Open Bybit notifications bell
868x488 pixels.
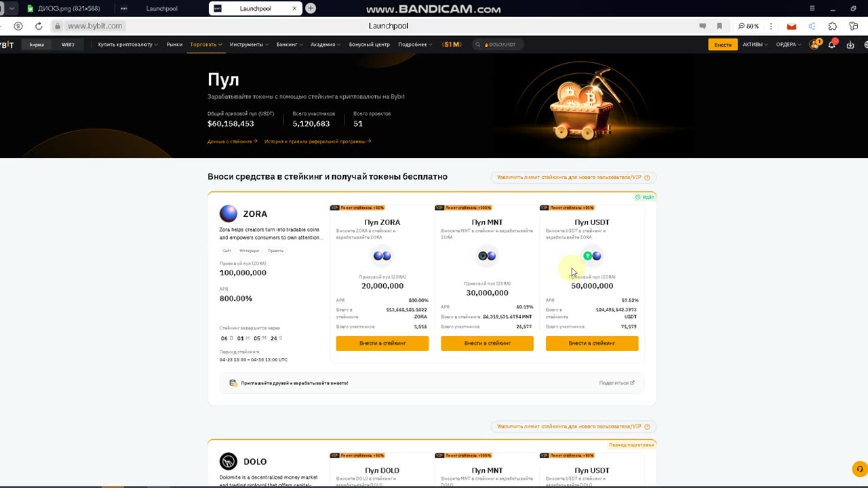coord(832,45)
